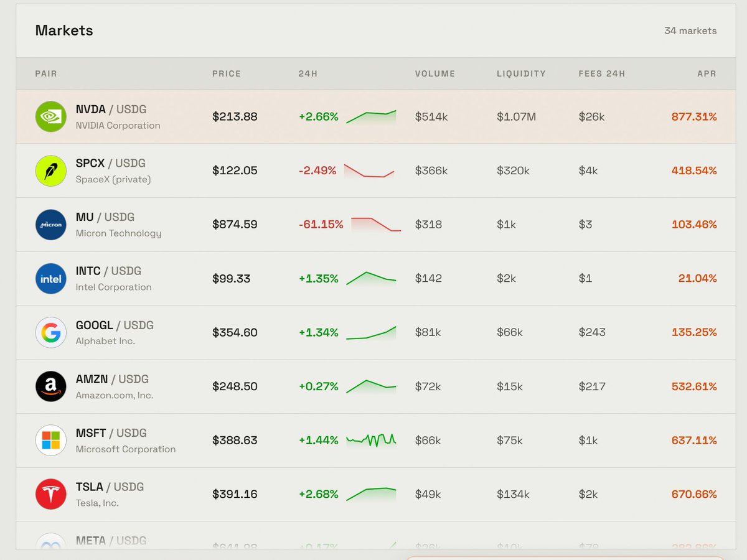Click INTC price $99.33

[x=231, y=278]
